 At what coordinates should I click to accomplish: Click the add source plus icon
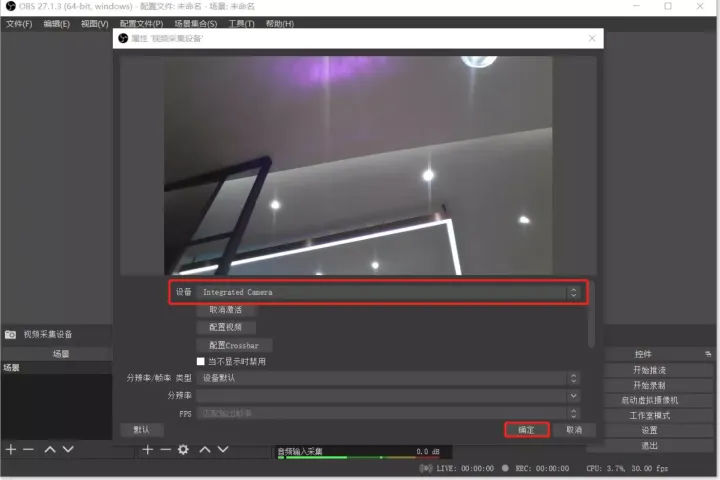[147, 449]
